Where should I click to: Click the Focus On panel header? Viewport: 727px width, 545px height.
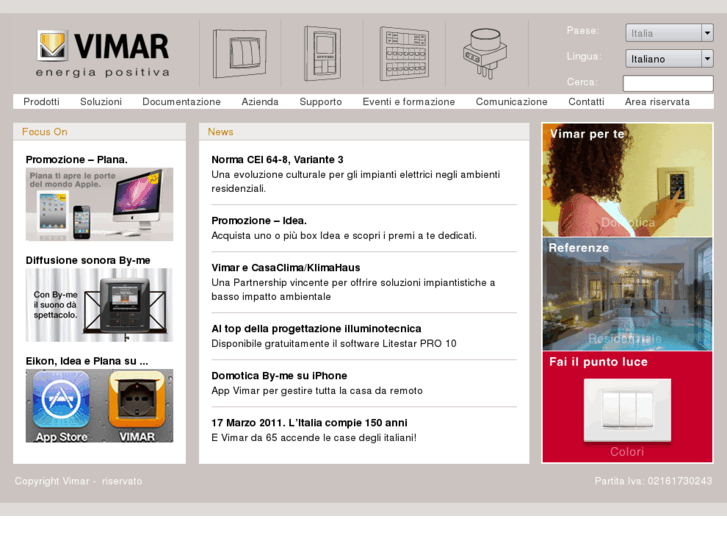pos(99,132)
